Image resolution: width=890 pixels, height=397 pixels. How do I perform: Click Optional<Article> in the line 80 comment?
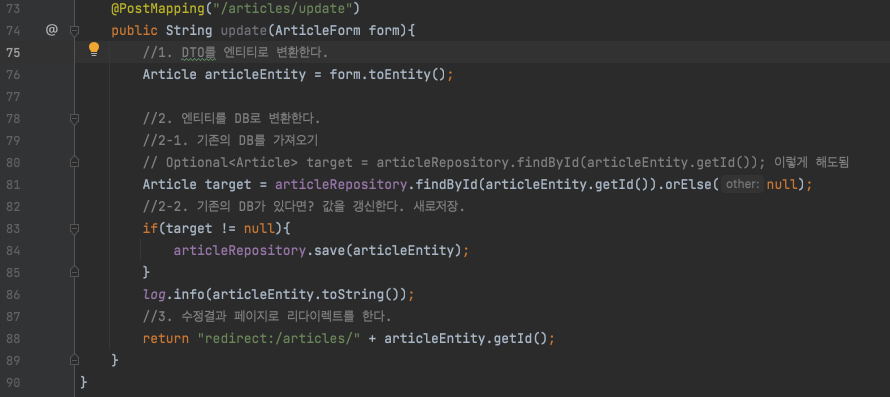click(x=232, y=162)
